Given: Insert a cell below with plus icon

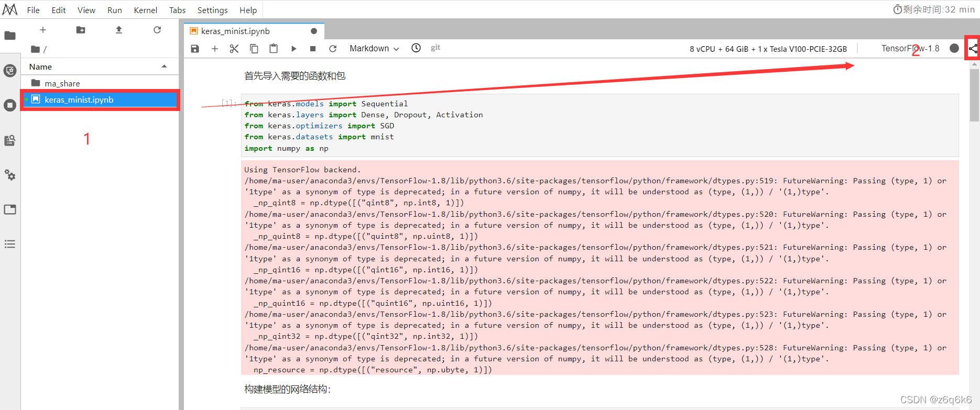Looking at the screenshot, I should point(215,49).
